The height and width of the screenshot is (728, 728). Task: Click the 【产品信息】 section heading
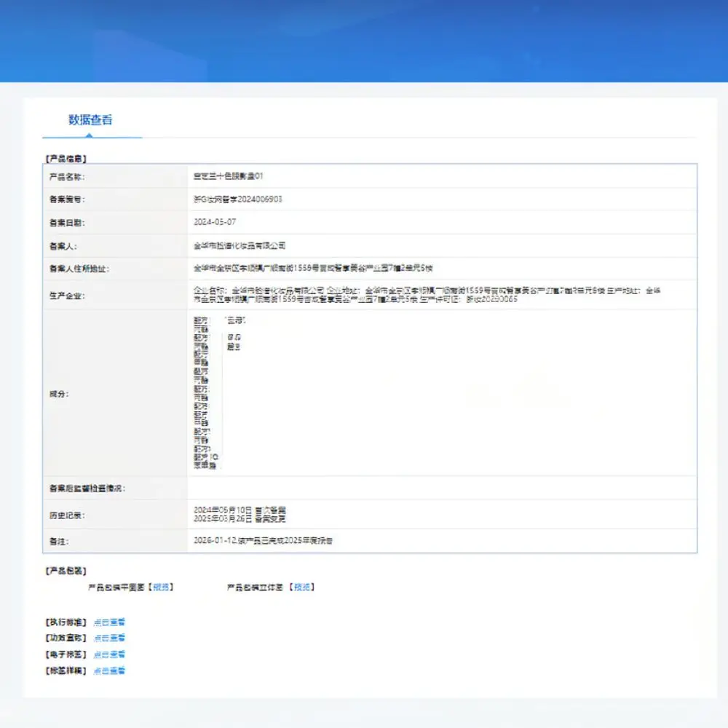pos(66,158)
